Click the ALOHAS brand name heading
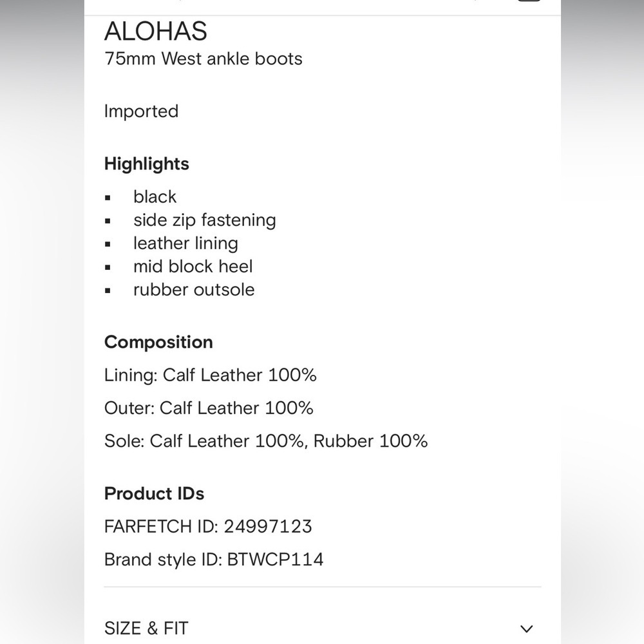644x644 pixels. pyautogui.click(x=156, y=31)
